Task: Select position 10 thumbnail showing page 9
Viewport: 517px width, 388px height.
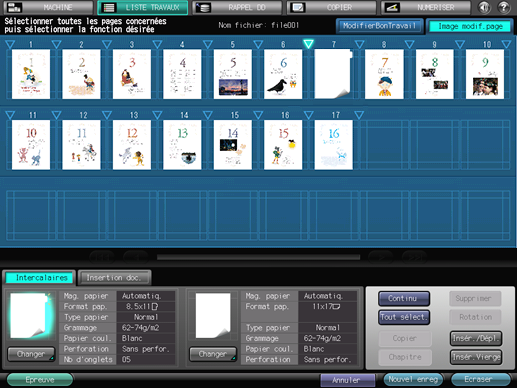Action: (x=485, y=74)
